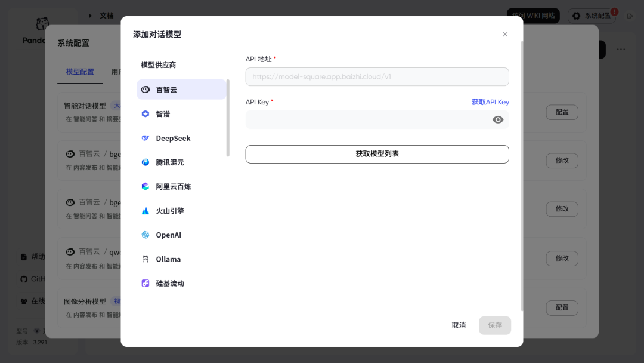This screenshot has height=363, width=644.
Task: Select the 百智云 provider label
Action: point(166,90)
